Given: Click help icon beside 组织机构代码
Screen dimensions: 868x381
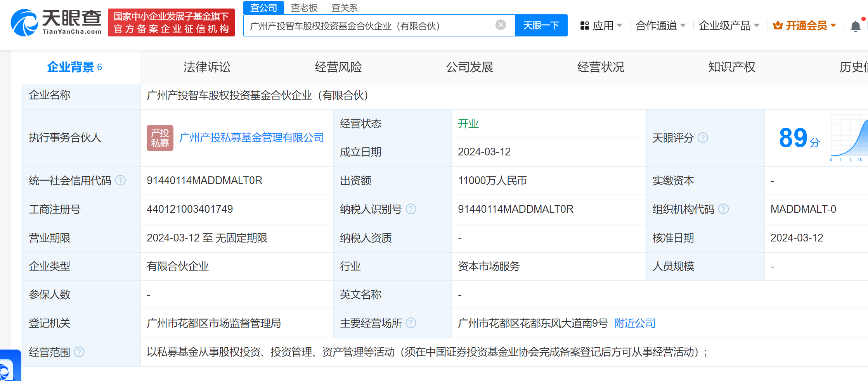Looking at the screenshot, I should point(723,209).
